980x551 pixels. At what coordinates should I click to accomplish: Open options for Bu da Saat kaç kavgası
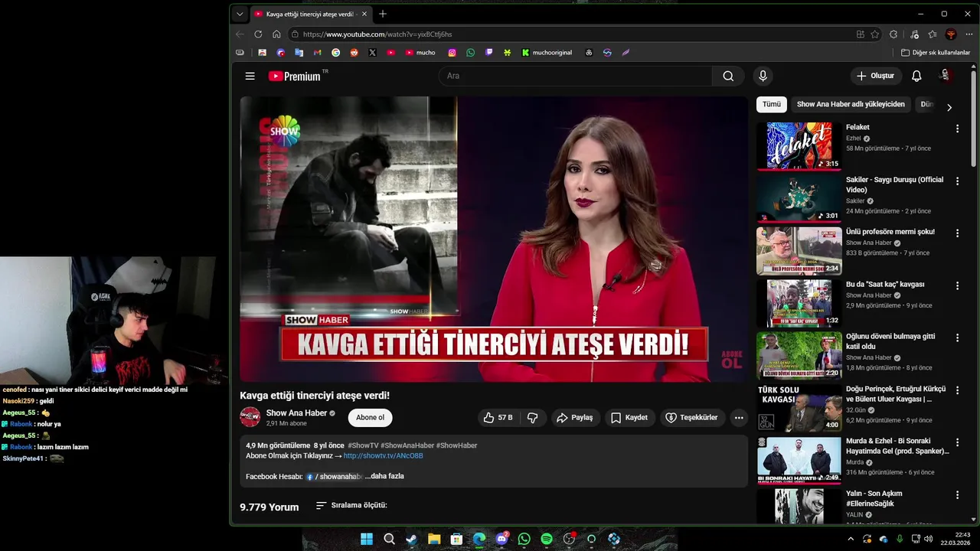(x=956, y=285)
